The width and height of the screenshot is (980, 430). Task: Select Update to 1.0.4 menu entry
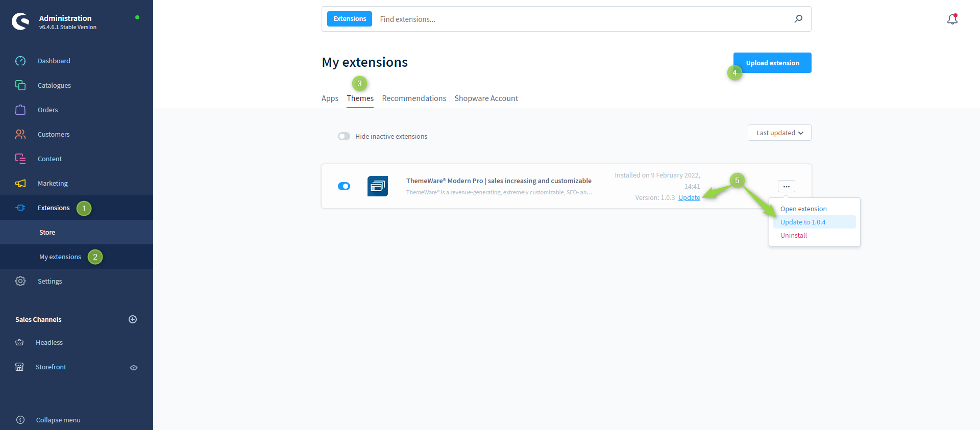(x=815, y=222)
